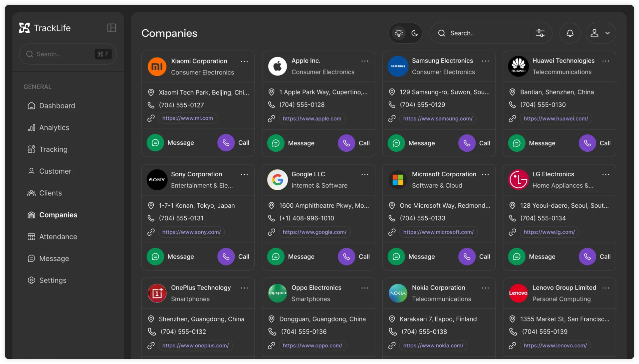Viewport: 639px width, 364px height.
Task: Go to Analytics in the sidebar
Action: pyautogui.click(x=54, y=128)
